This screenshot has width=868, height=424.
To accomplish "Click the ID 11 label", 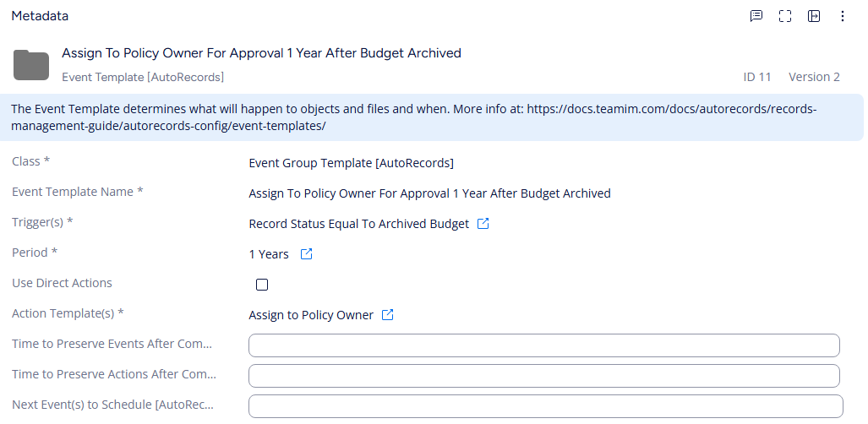I will (757, 77).
